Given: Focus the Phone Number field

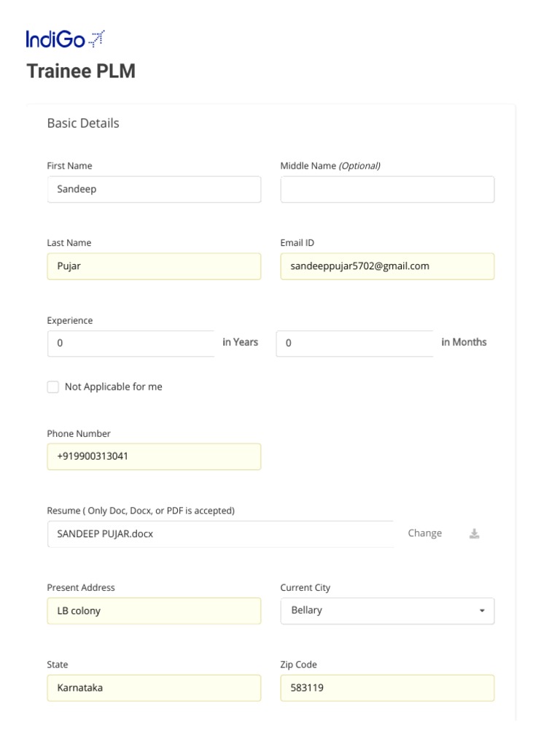Looking at the screenshot, I should click(x=154, y=457).
